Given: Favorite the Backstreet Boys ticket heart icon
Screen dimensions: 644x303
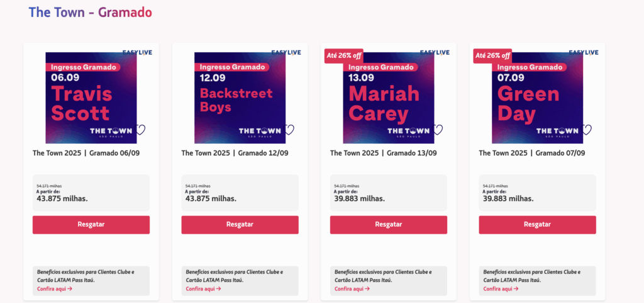Looking at the screenshot, I should click(x=289, y=130).
